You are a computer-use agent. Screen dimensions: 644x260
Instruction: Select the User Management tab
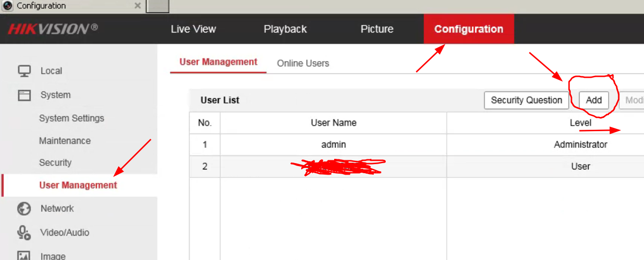coord(218,62)
